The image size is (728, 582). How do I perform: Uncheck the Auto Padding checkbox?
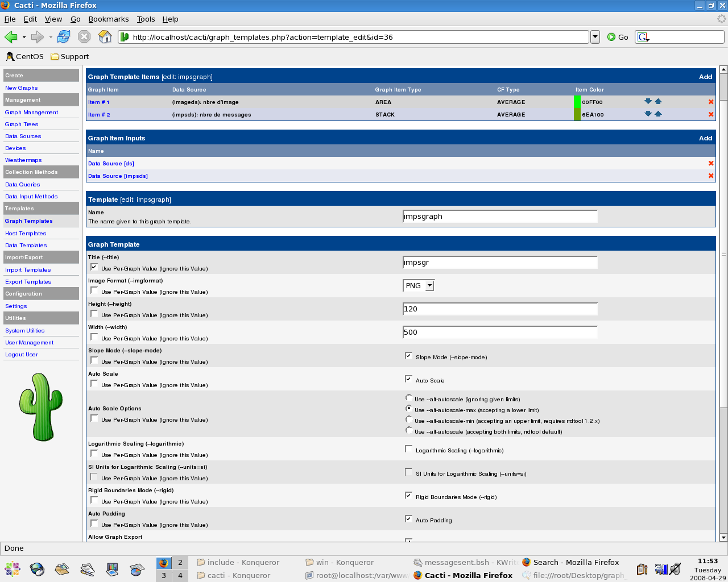408,519
